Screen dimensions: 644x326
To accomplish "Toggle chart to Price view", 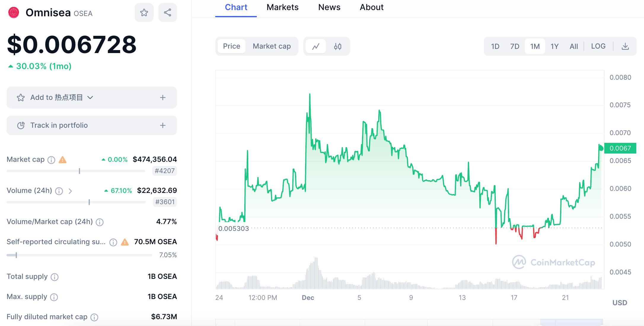I will tap(232, 46).
